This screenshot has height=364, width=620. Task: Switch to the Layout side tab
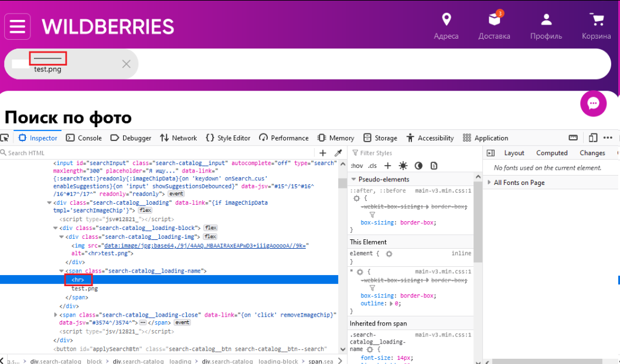[x=514, y=153]
